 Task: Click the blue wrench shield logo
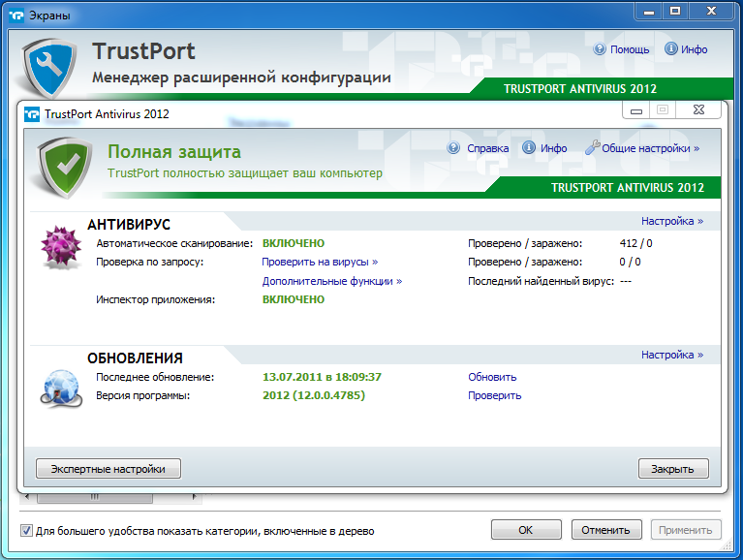pyautogui.click(x=50, y=68)
